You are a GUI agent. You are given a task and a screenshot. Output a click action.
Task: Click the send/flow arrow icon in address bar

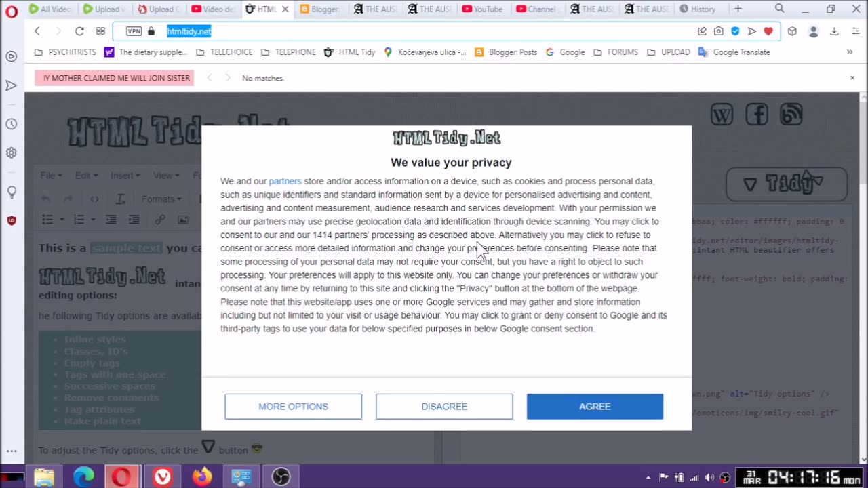click(751, 31)
